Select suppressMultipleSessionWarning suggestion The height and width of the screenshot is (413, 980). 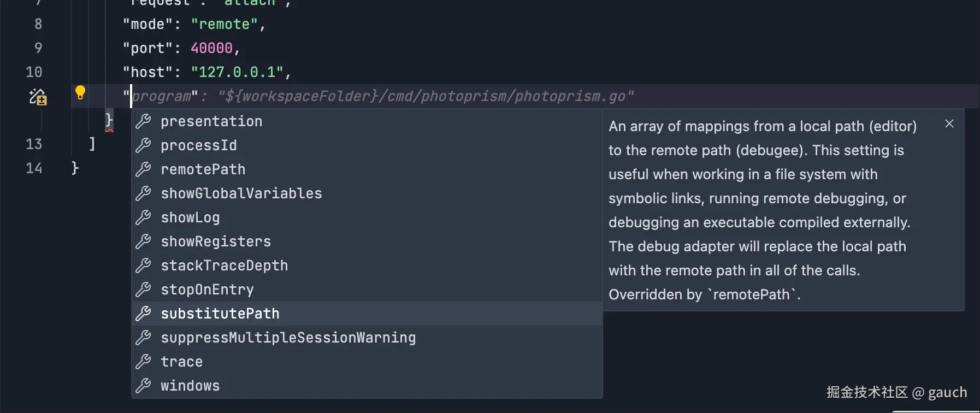tap(288, 338)
